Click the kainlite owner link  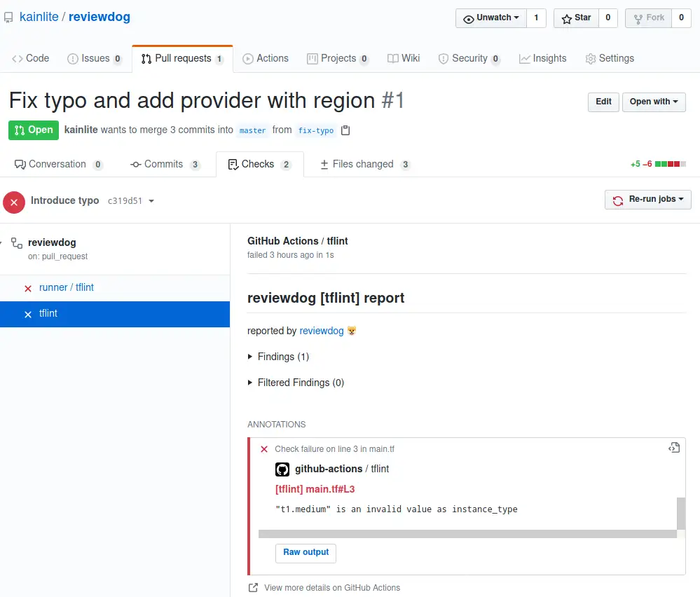(x=39, y=17)
